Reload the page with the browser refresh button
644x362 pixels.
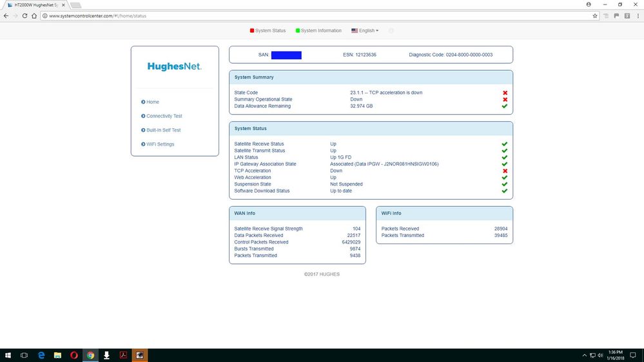click(25, 15)
